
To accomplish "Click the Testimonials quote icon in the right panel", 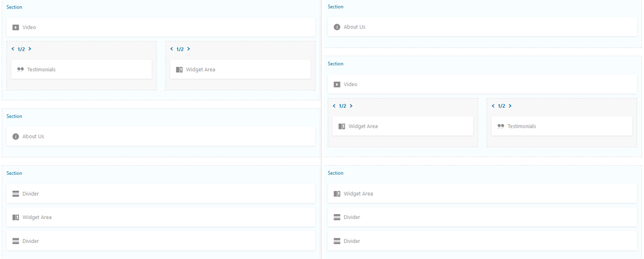I will [x=500, y=126].
